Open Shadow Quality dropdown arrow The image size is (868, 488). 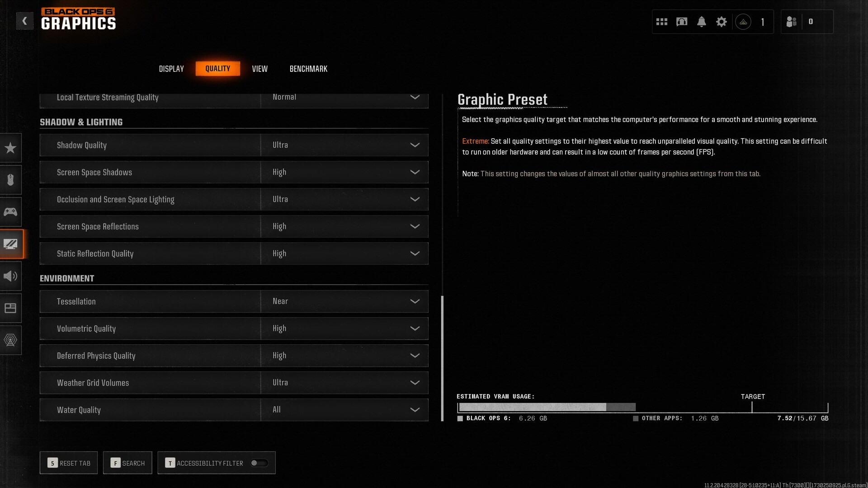click(415, 145)
